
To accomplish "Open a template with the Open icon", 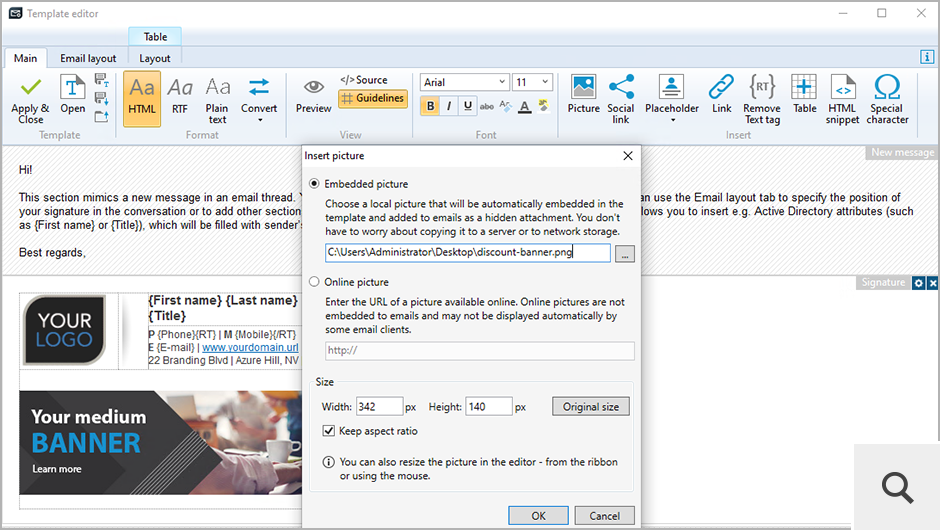I will click(73, 95).
